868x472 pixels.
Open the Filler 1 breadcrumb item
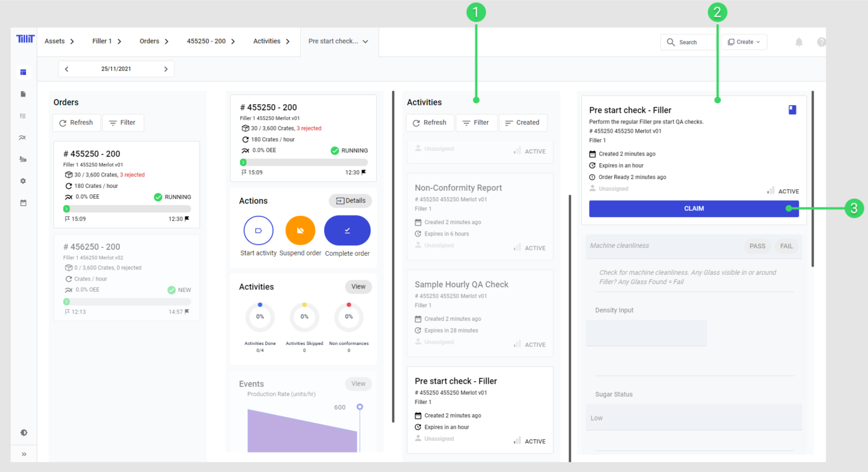tap(102, 41)
